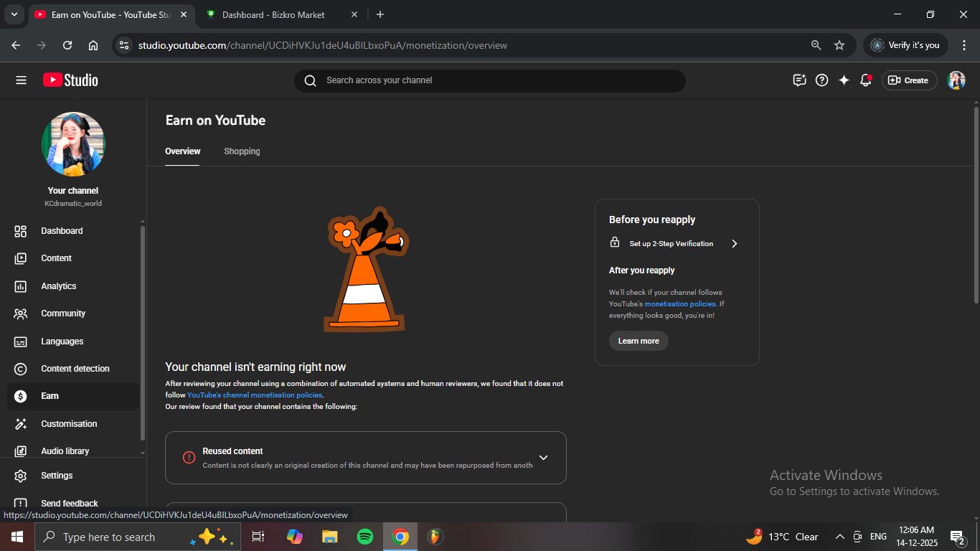Switch to the Shopping tab
The image size is (980, 551).
click(242, 151)
